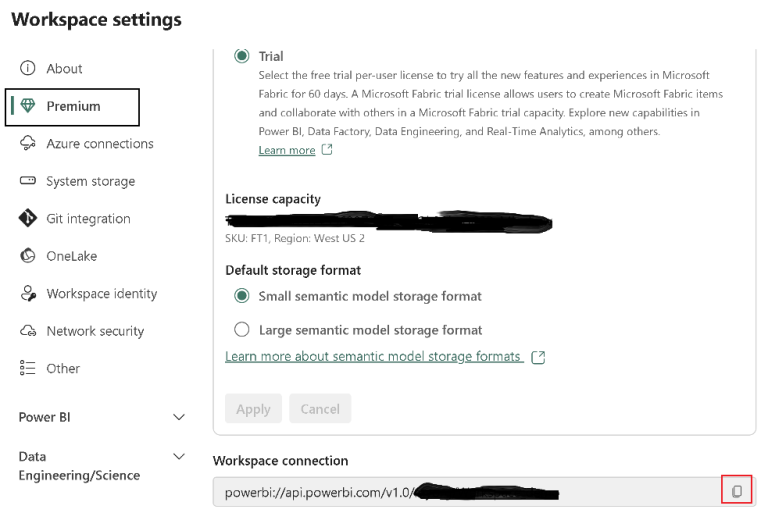Click the Workspace identity icon
The image size is (768, 513).
click(x=28, y=294)
